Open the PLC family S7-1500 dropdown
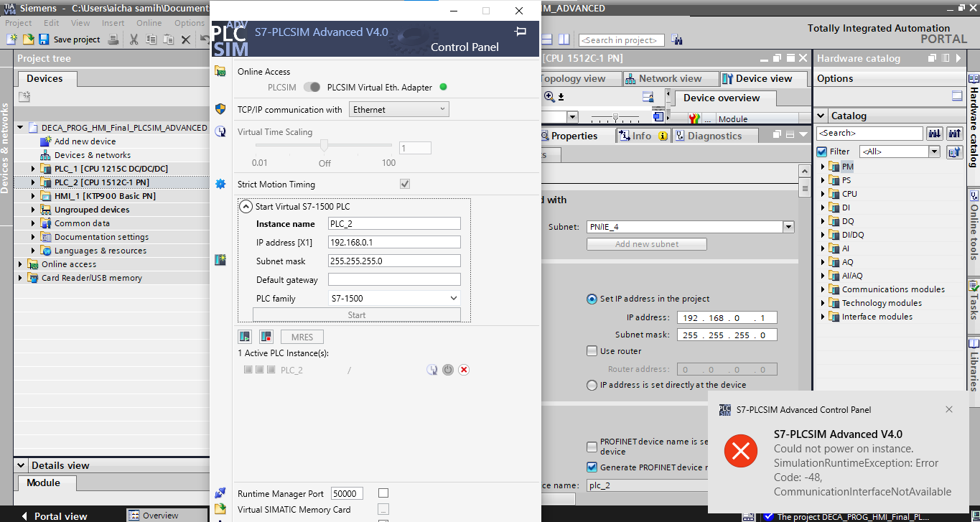Screen dimensions: 980x522 coord(394,298)
